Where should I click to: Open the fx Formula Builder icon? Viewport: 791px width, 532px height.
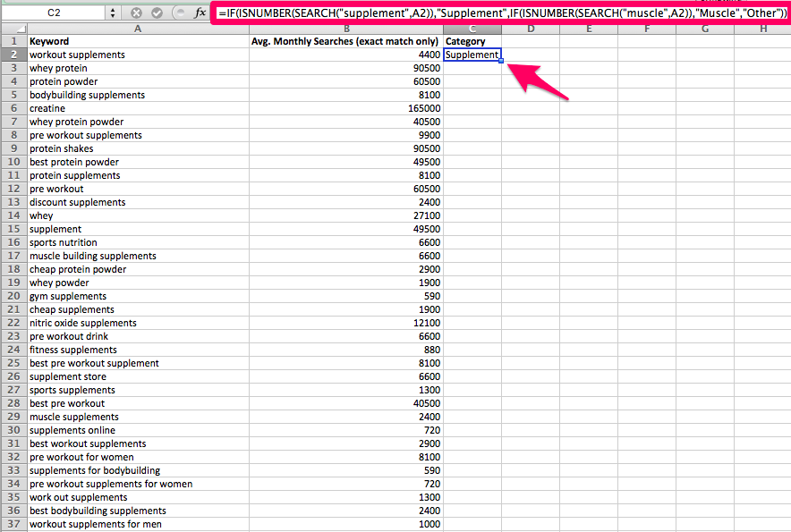tap(200, 13)
